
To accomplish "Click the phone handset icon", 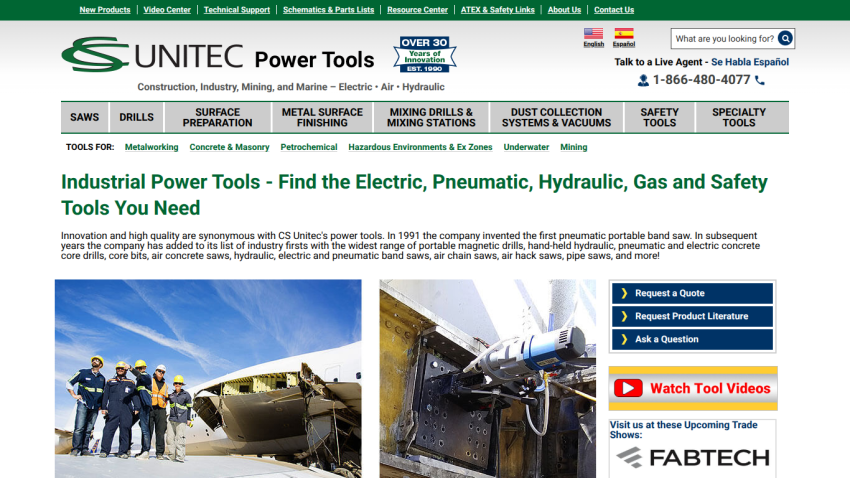I will [x=760, y=80].
